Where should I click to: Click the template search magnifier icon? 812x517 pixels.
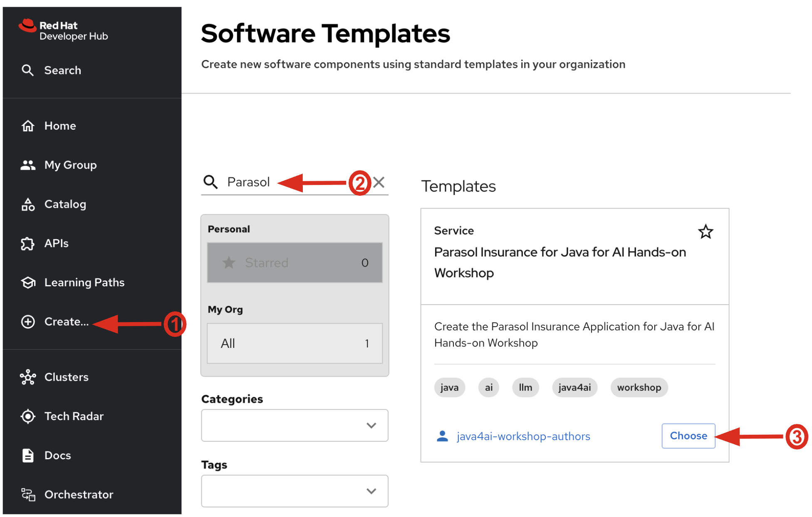point(210,182)
